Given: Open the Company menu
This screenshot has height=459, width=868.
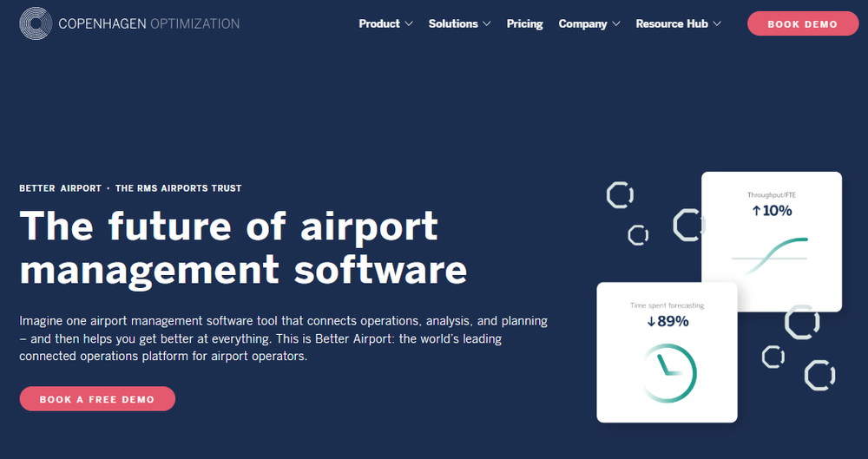Looking at the screenshot, I should (x=582, y=23).
